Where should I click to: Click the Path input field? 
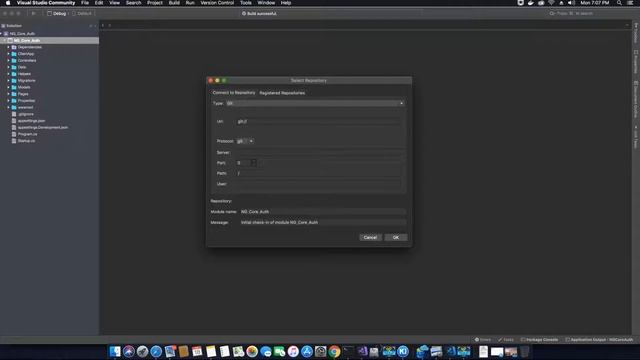[x=318, y=173]
